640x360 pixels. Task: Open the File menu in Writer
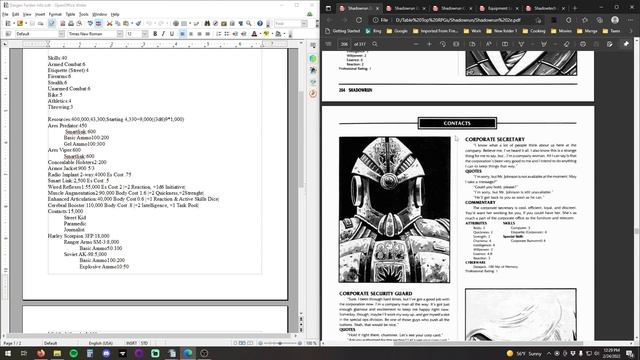(5, 14)
